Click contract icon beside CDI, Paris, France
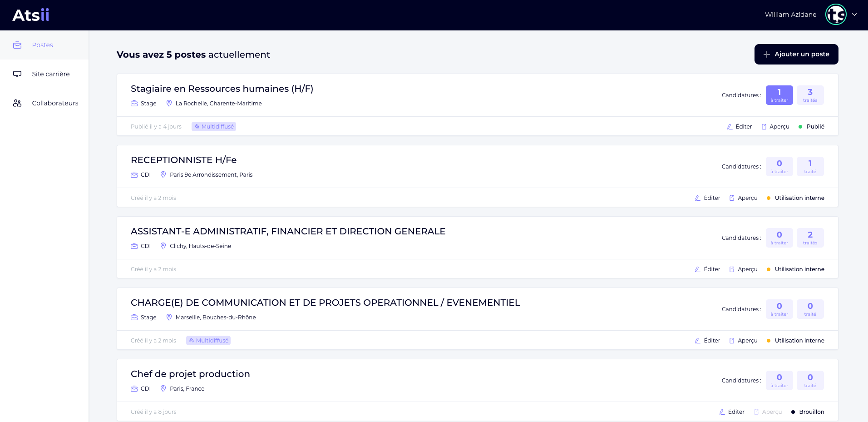Image resolution: width=868 pixels, height=422 pixels. pyautogui.click(x=134, y=389)
